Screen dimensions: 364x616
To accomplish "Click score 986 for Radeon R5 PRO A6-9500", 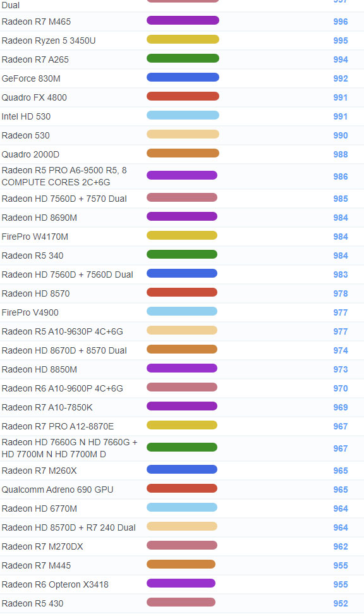I will [x=341, y=176].
